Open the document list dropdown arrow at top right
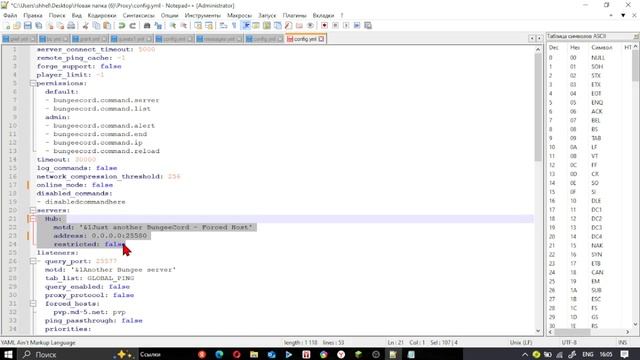This screenshot has height=360, width=640. (623, 16)
